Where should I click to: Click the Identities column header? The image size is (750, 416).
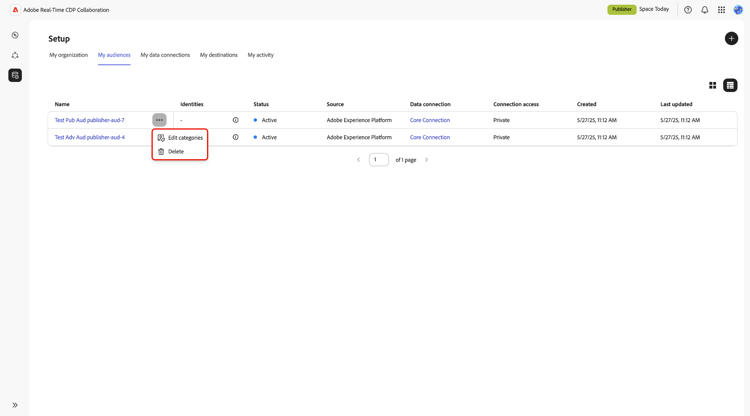(191, 104)
